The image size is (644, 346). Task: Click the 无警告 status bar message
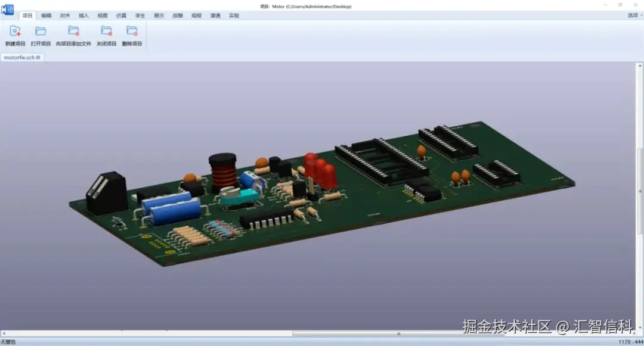coord(8,342)
